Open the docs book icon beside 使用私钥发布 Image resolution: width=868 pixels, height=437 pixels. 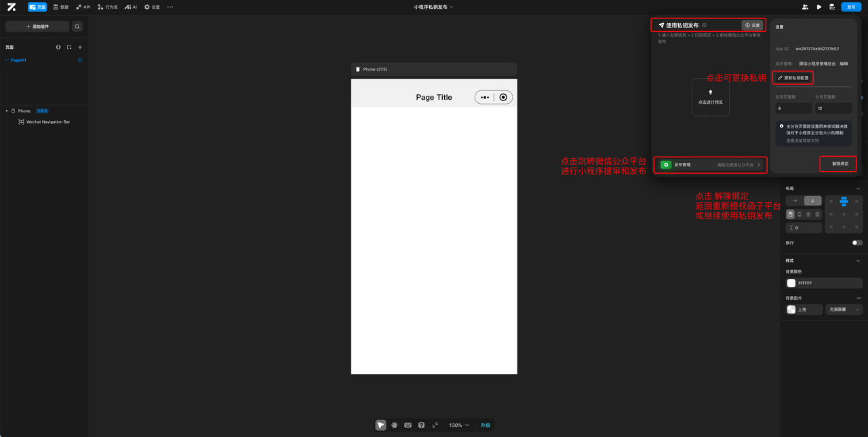point(704,25)
